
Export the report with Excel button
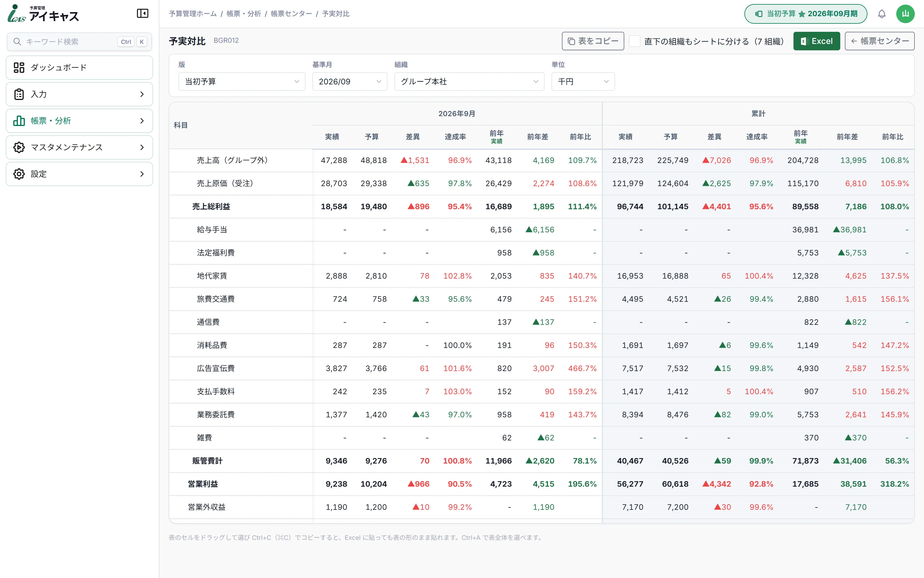pos(816,41)
